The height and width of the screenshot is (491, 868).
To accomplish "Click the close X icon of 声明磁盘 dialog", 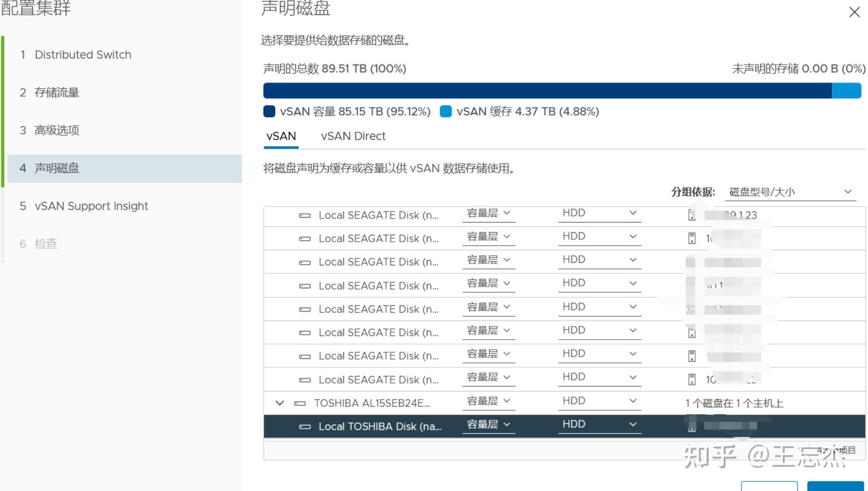I will [853, 12].
